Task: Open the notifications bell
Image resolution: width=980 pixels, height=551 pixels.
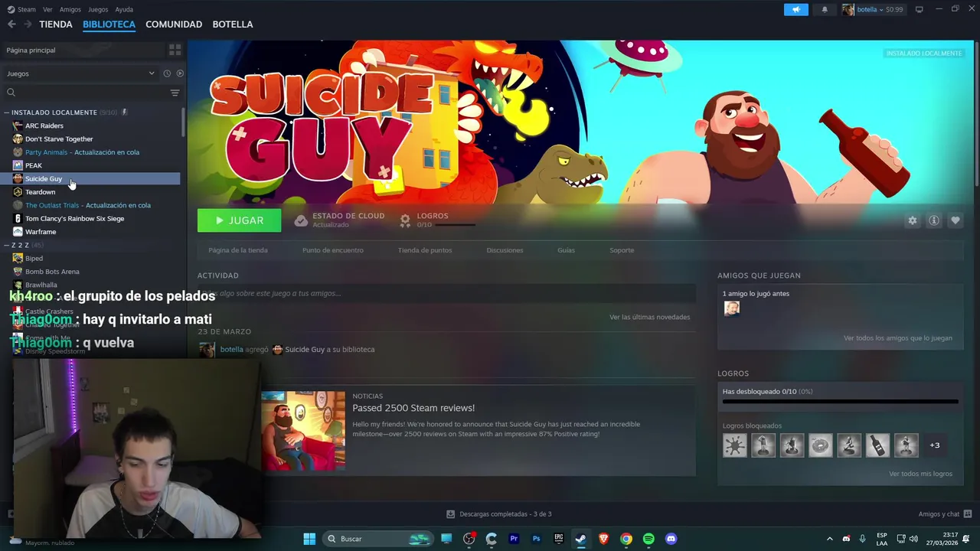Action: (x=825, y=9)
